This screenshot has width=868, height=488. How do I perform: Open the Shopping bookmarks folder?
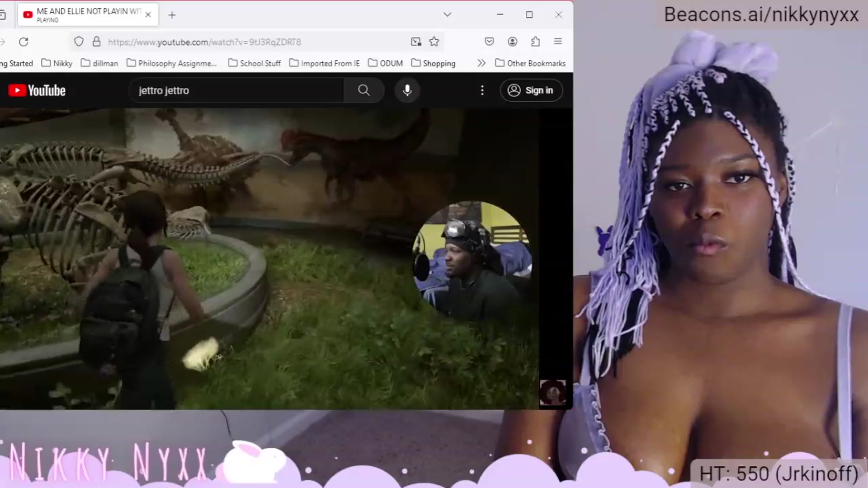[434, 63]
